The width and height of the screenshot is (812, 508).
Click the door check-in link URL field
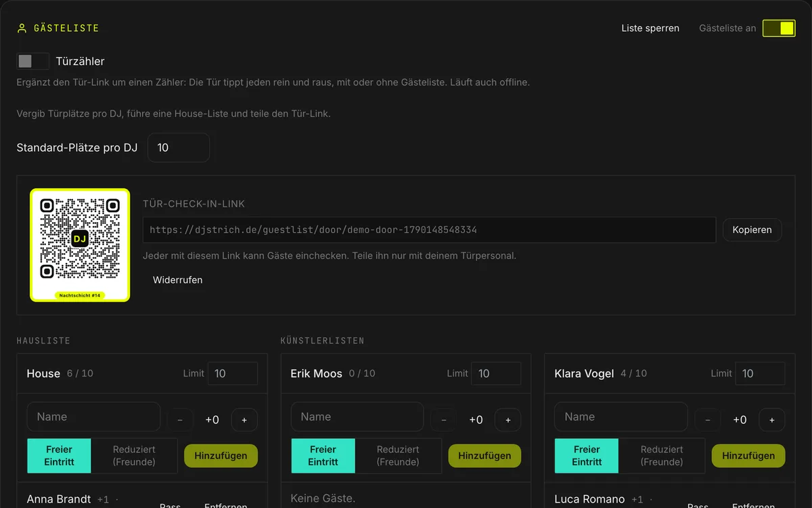pos(429,230)
